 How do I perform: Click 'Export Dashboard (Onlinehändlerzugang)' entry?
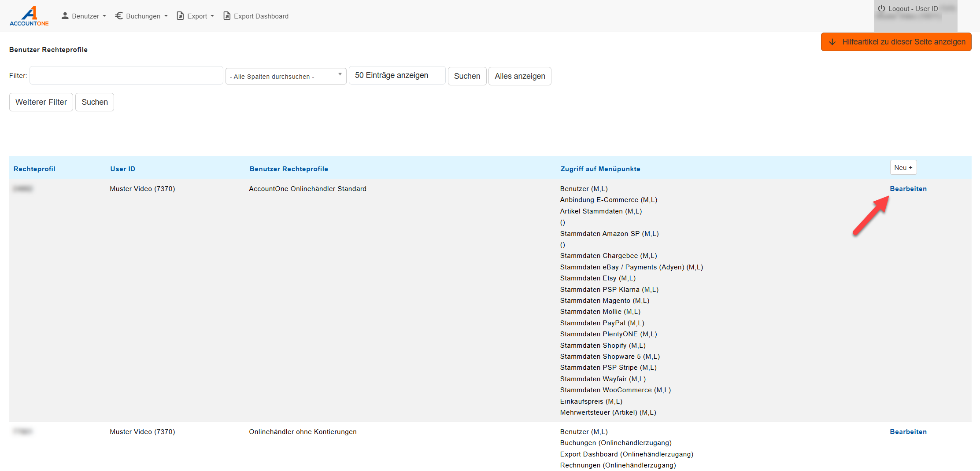[x=626, y=454]
